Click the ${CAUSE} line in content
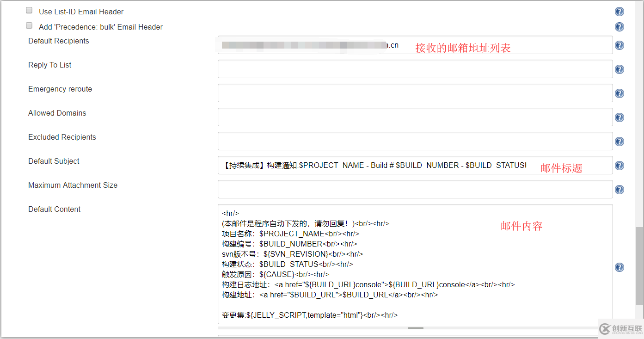 tap(276, 274)
